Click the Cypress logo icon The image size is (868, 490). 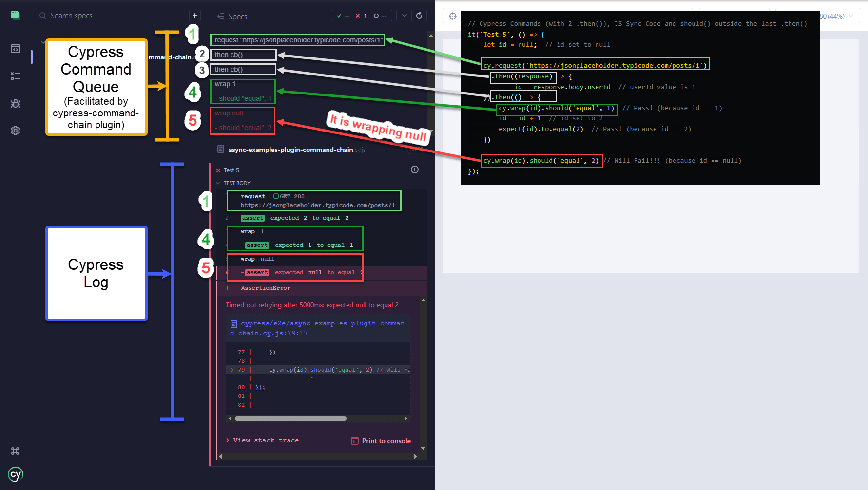[x=16, y=474]
